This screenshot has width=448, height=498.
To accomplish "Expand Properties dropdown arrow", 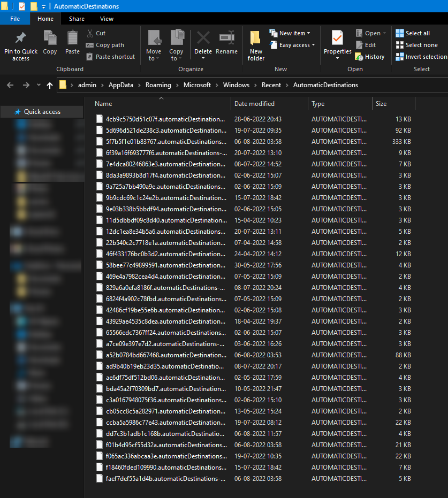I will 337,58.
